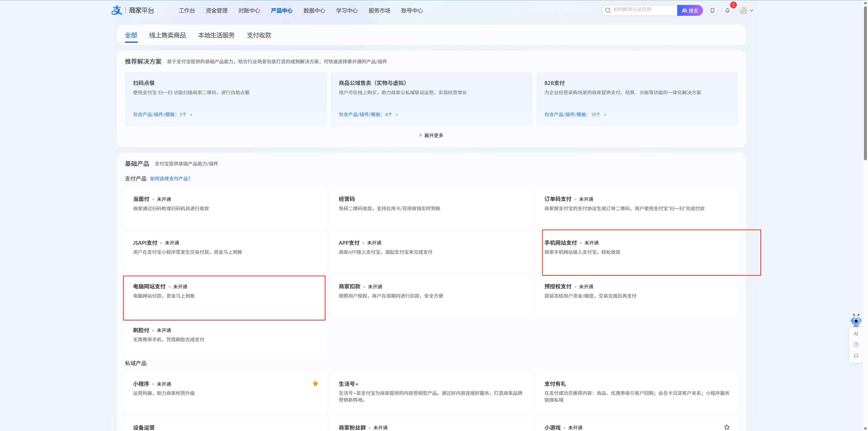The width and height of the screenshot is (868, 431).
Task: Open the 当面付 product card
Action: 225,208
